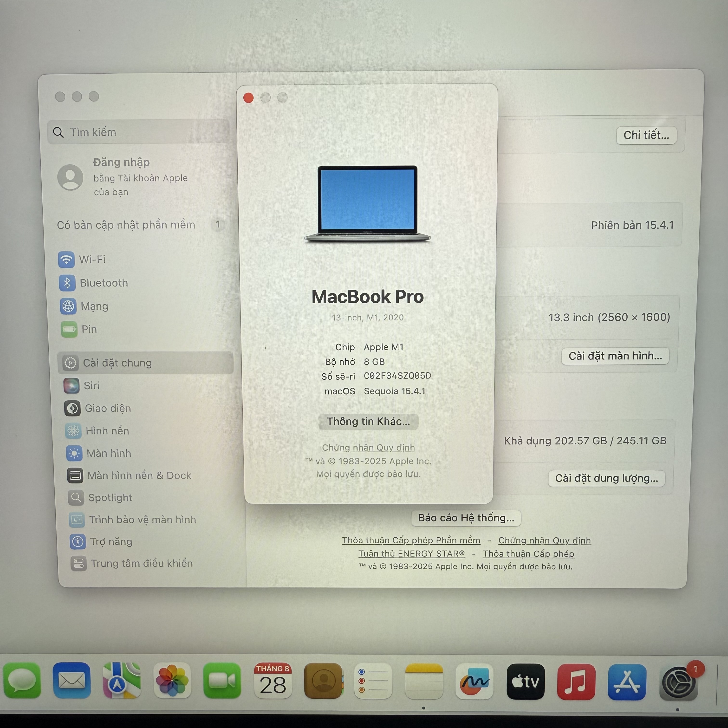Screen dimensions: 728x728
Task: Click Khả dụng 202.57 GB storage text
Action: [x=585, y=441]
